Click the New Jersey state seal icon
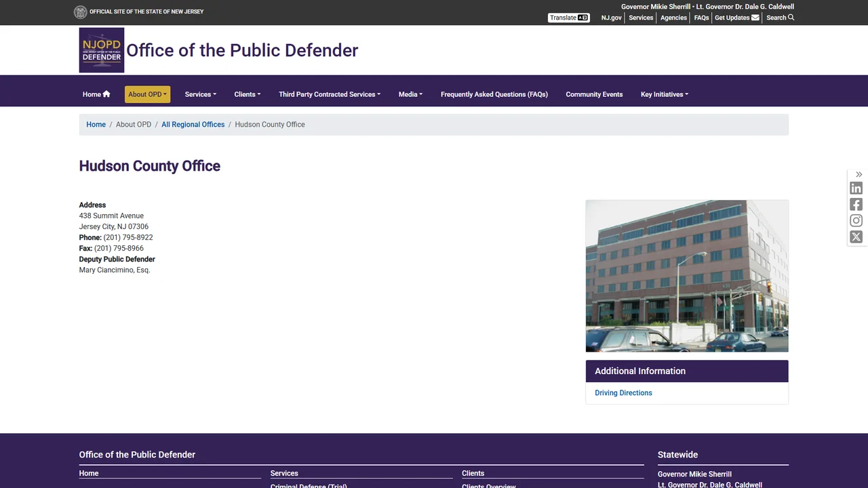 [81, 12]
